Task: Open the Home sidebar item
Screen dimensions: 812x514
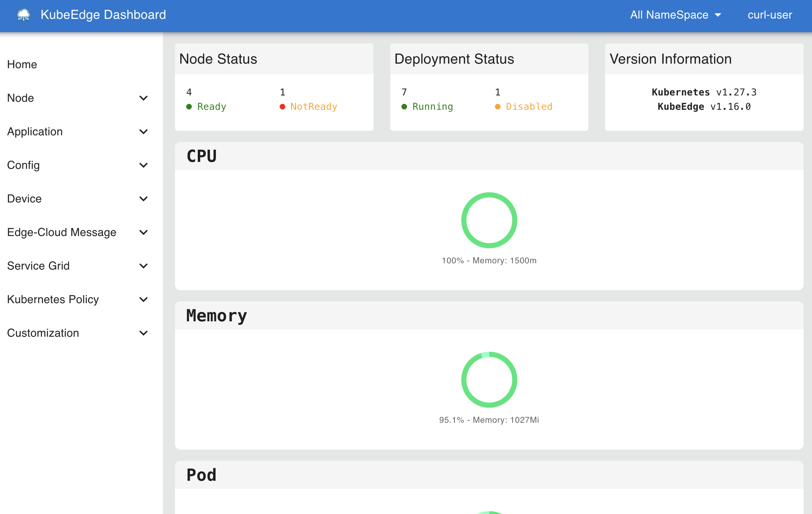Action: click(x=22, y=64)
